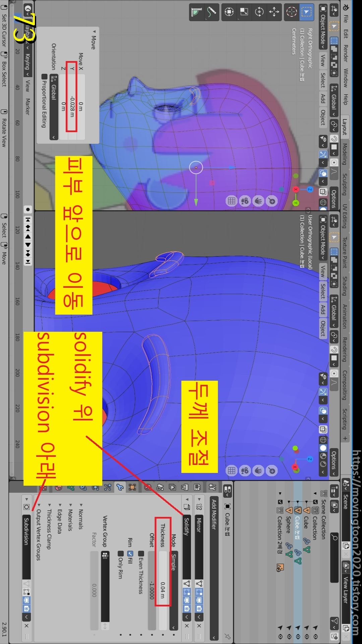Switch to the UV Editing workspace tab
The height and width of the screenshot is (644, 362).
(345, 216)
